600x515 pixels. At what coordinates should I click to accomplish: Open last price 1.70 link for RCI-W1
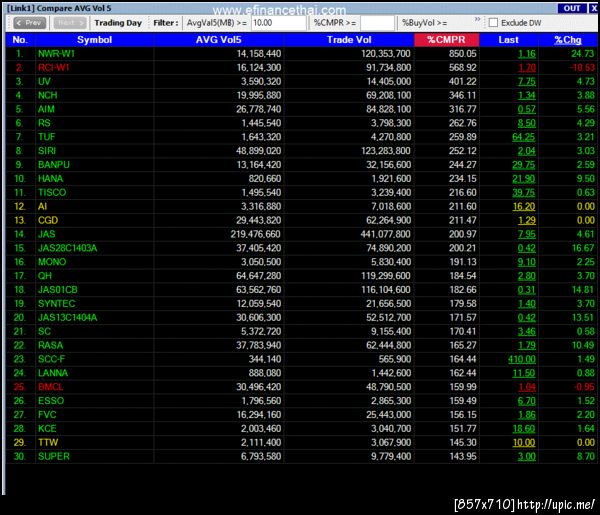[527, 68]
